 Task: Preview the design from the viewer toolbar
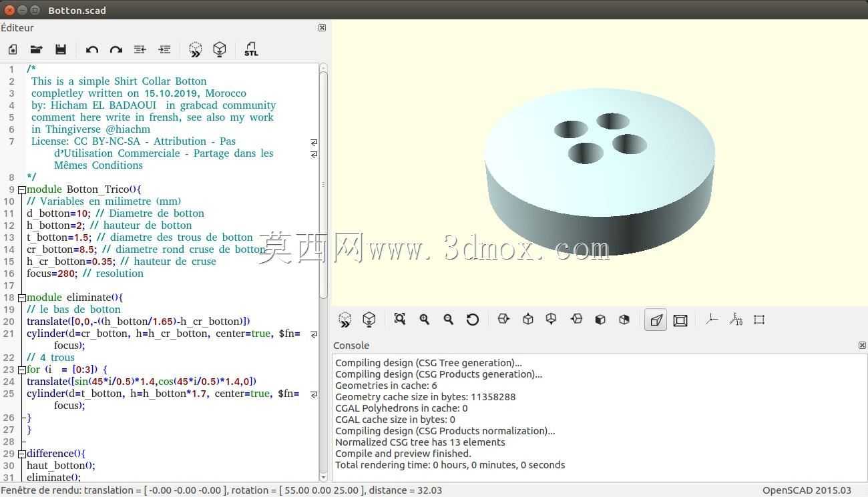click(345, 320)
